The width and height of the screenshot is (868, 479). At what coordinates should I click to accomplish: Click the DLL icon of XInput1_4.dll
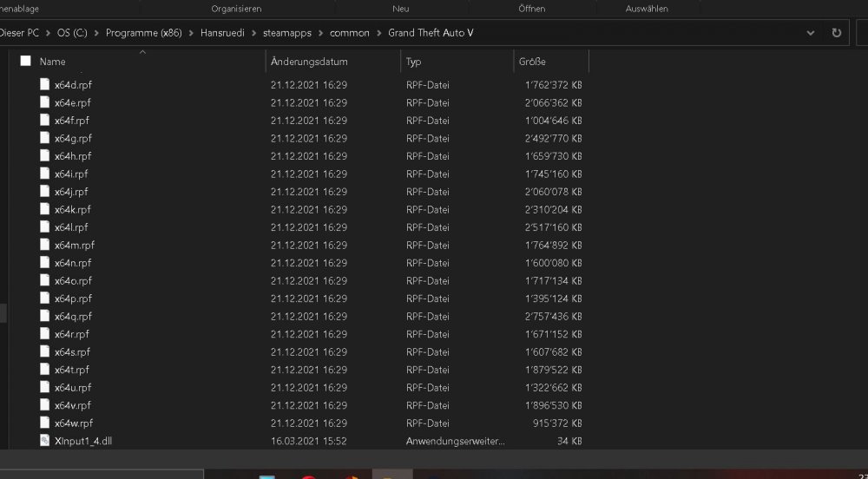[x=45, y=440]
